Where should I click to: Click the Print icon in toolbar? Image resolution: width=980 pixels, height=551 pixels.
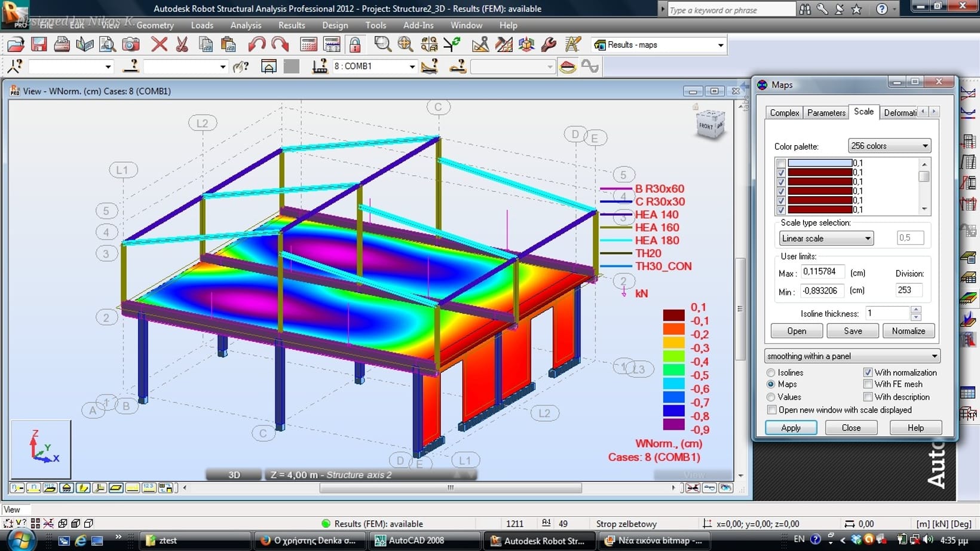click(x=62, y=45)
